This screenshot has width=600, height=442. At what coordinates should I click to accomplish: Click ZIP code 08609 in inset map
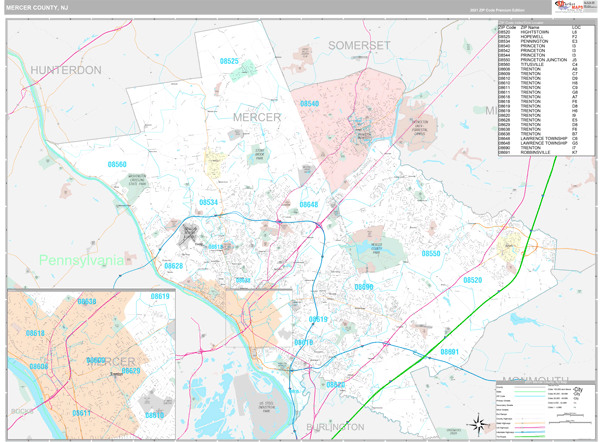[x=96, y=360]
